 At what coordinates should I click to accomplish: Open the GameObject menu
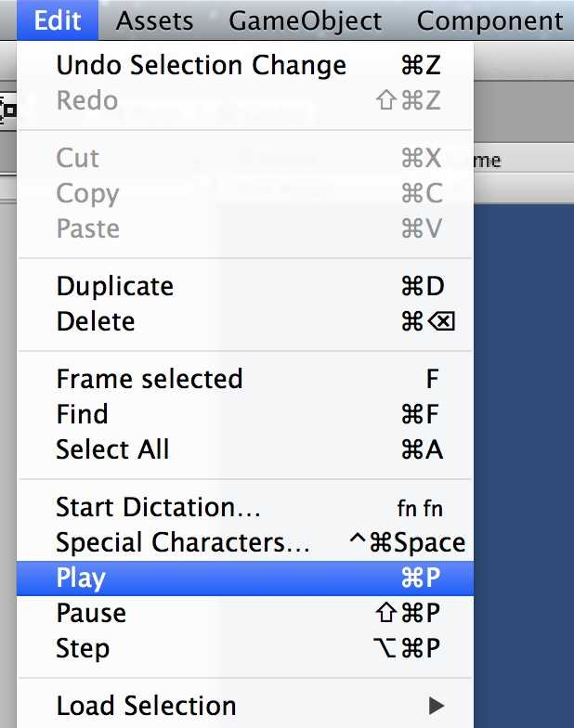click(x=305, y=19)
